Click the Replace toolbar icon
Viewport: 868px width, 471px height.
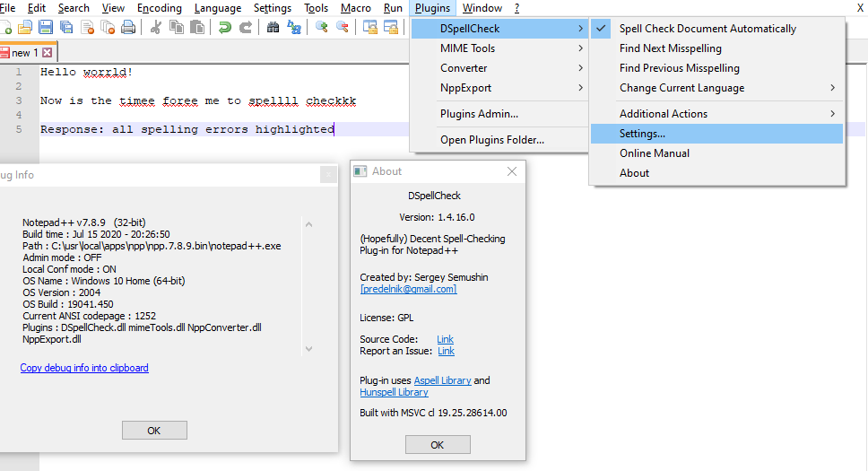[x=294, y=27]
